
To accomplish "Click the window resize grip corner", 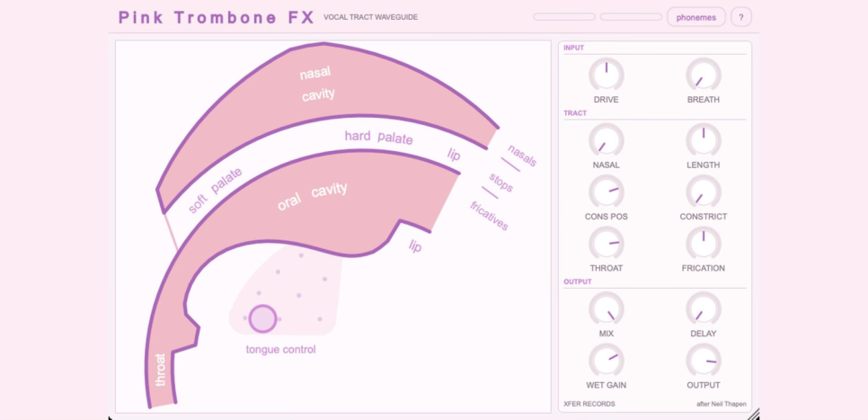I will coord(753,414).
